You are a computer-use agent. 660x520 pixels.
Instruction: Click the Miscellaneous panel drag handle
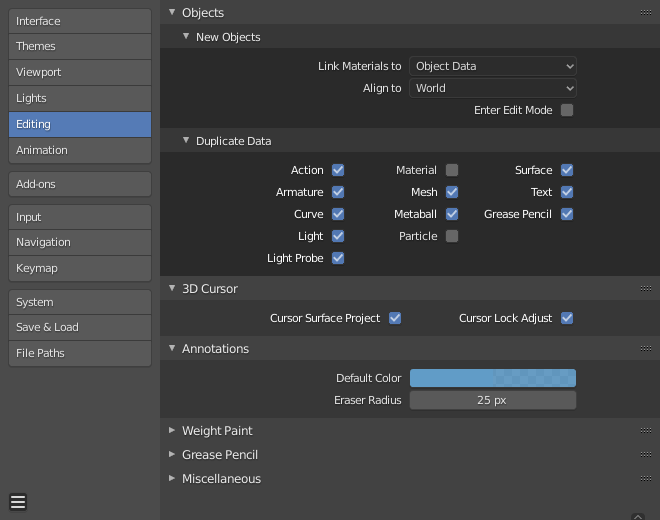point(646,479)
